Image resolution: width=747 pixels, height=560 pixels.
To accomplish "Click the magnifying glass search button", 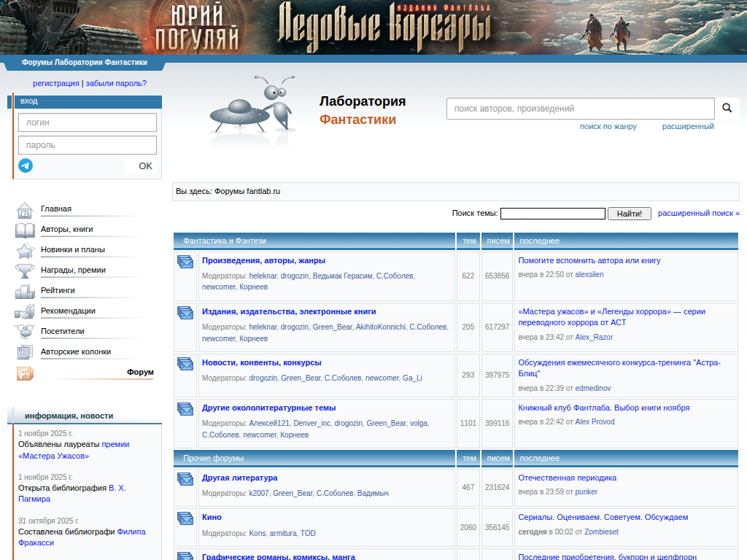I will tap(727, 109).
